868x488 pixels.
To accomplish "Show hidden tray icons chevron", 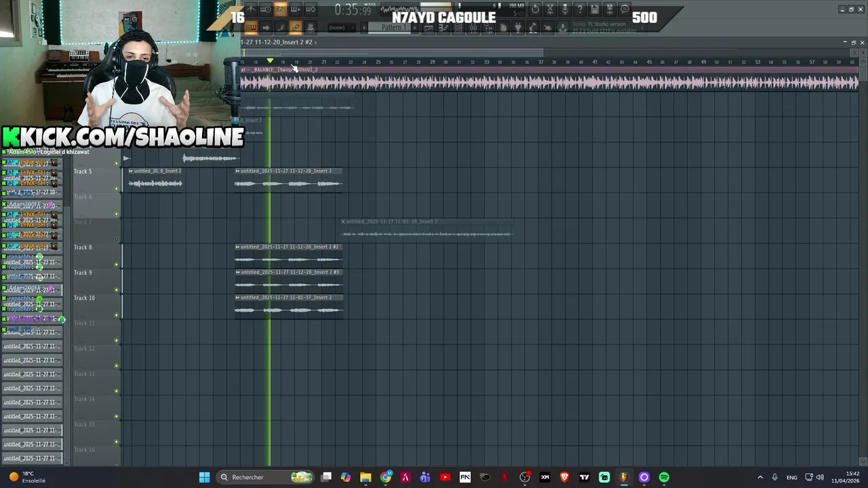I will click(x=759, y=477).
